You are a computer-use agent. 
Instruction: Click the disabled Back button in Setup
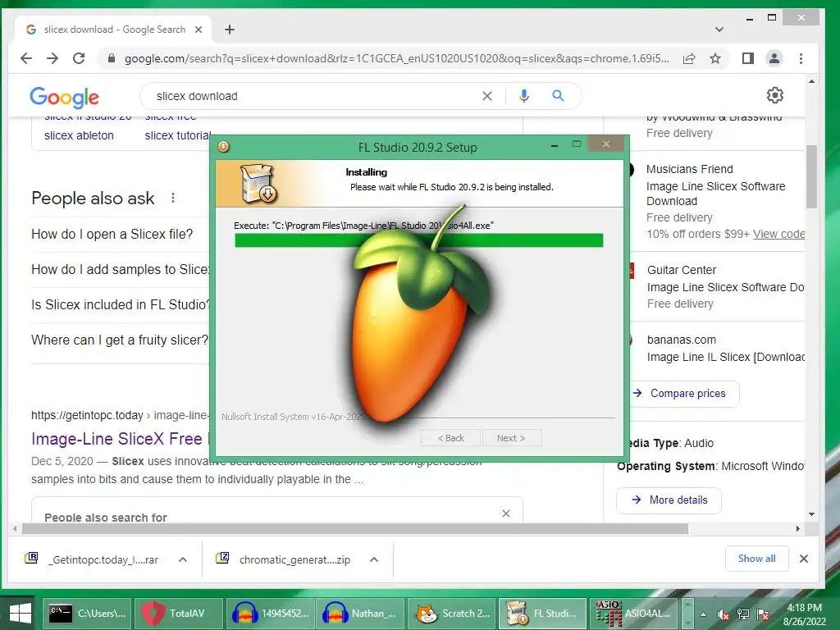pos(450,438)
